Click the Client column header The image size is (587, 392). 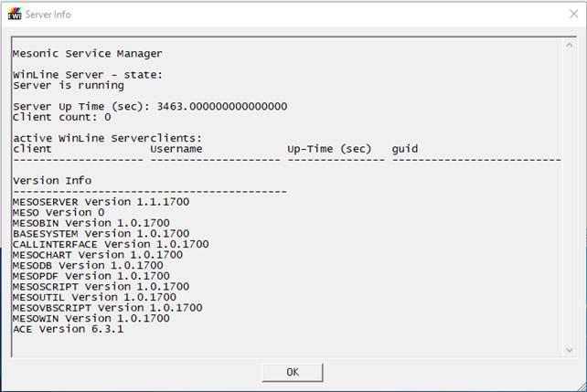click(32, 148)
